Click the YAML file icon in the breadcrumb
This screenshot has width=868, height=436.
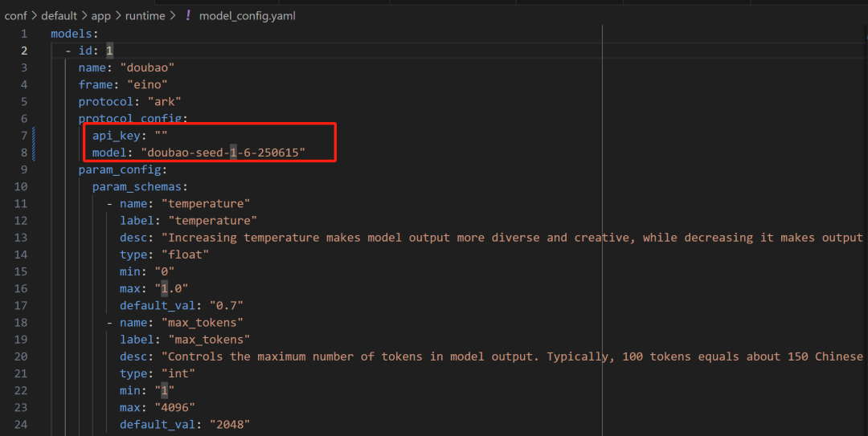(x=188, y=15)
